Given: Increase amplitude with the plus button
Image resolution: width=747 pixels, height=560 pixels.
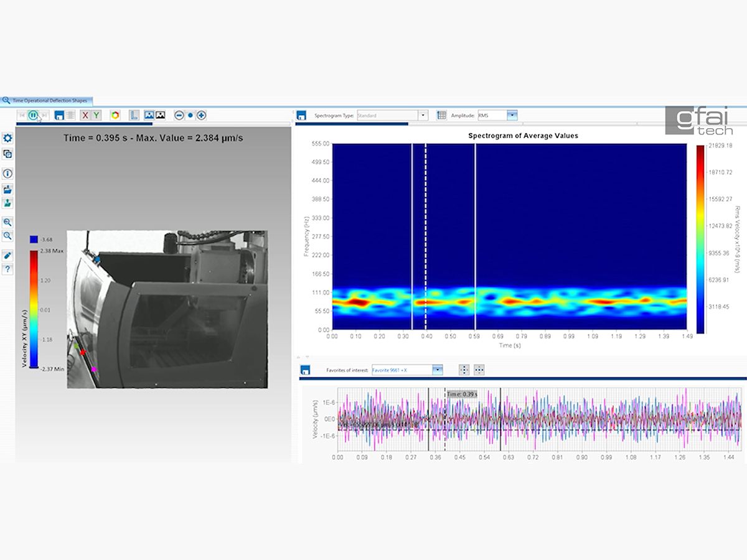Looking at the screenshot, I should click(201, 115).
